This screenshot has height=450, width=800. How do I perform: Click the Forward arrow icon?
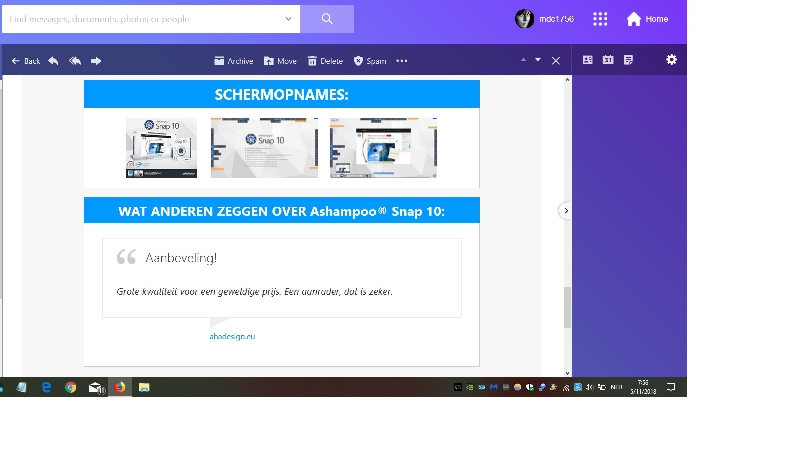(96, 61)
